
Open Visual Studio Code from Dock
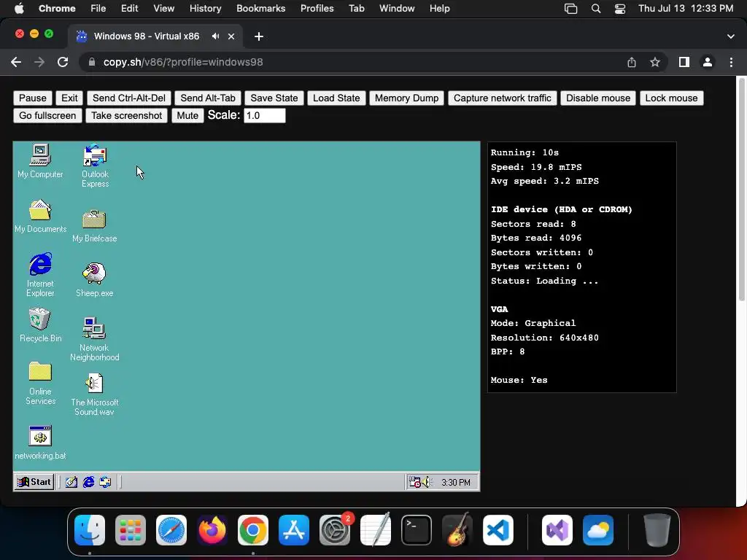(498, 530)
